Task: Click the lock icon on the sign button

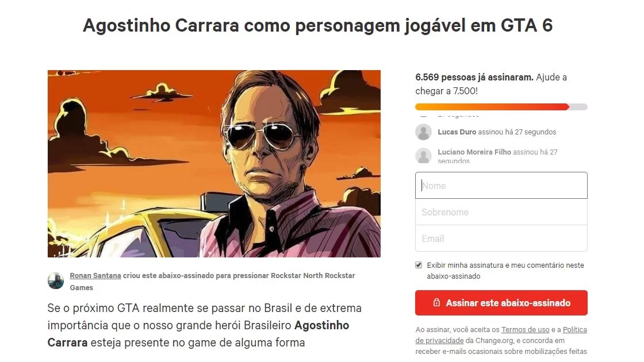Action: [436, 302]
